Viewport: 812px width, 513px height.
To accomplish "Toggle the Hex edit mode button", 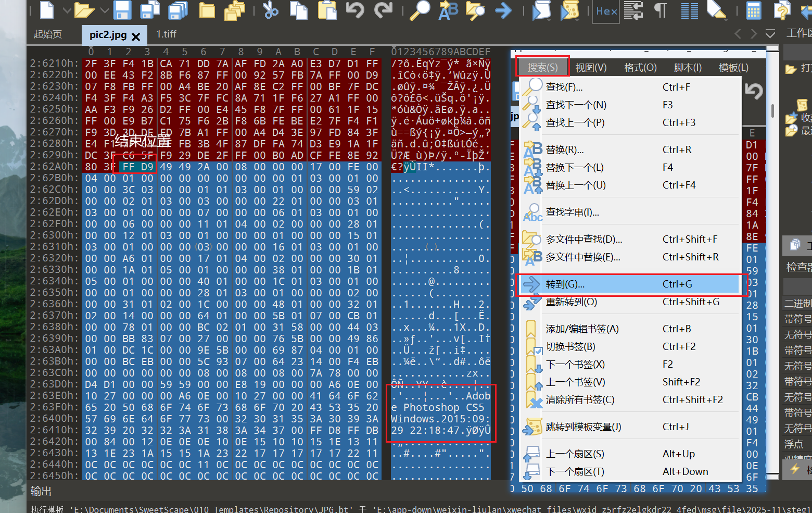I will pyautogui.click(x=606, y=11).
